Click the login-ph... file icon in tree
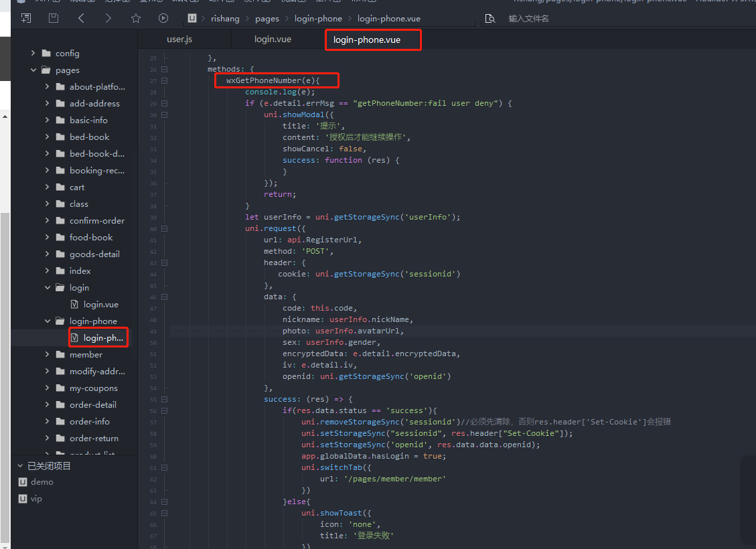Viewport: 756px width, 549px height. (74, 338)
